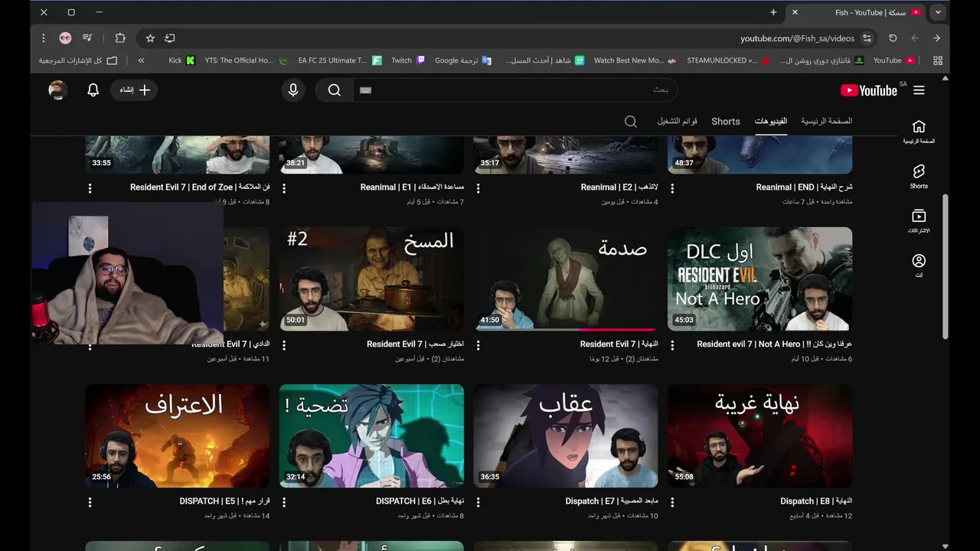Play the صدمة Resident Evil 7 thumbnail

pos(565,279)
